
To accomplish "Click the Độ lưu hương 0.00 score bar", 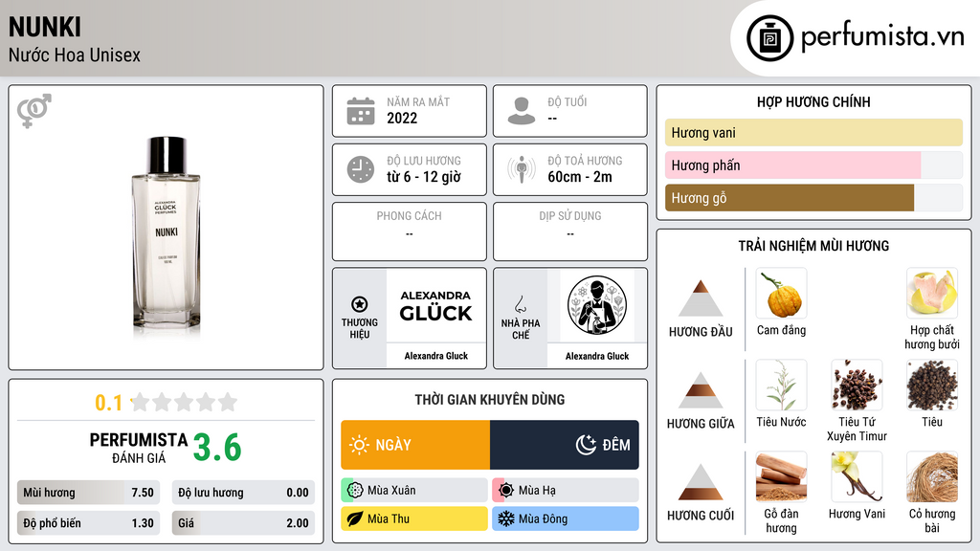I will [x=243, y=493].
